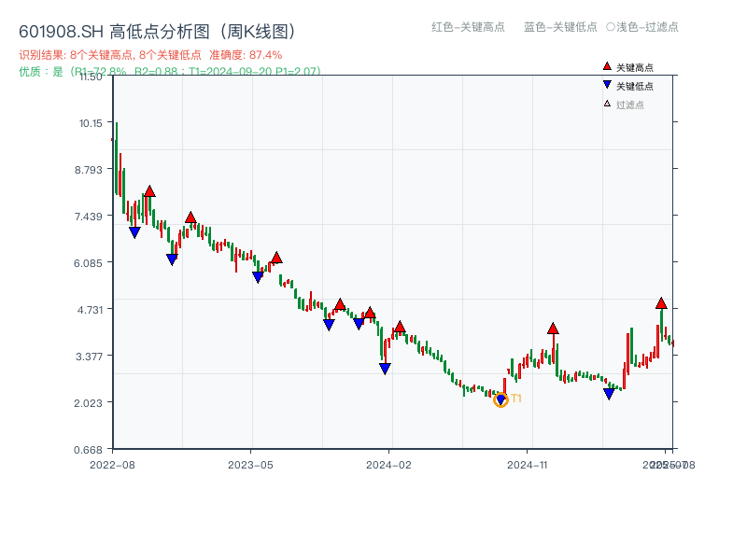This screenshot has width=747, height=560.
Task: Click the yellow T1 circle marker on the chart
Action: tap(500, 399)
